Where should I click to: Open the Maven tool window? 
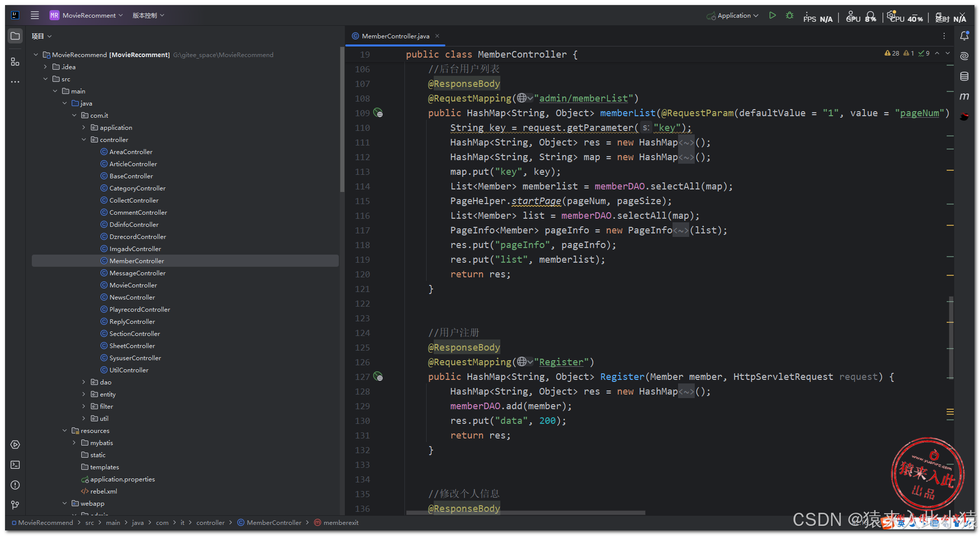pos(964,96)
